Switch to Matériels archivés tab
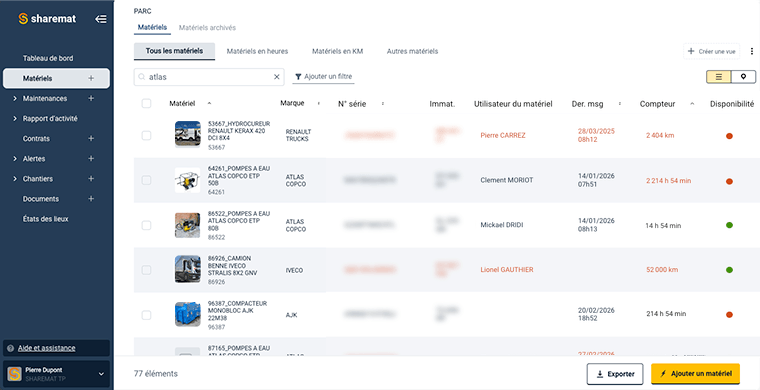 tap(207, 28)
